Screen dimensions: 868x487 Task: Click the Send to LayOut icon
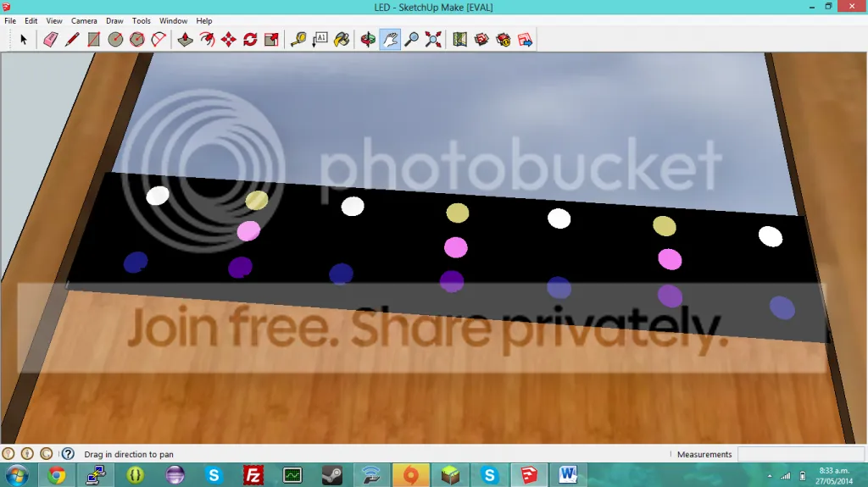point(525,39)
